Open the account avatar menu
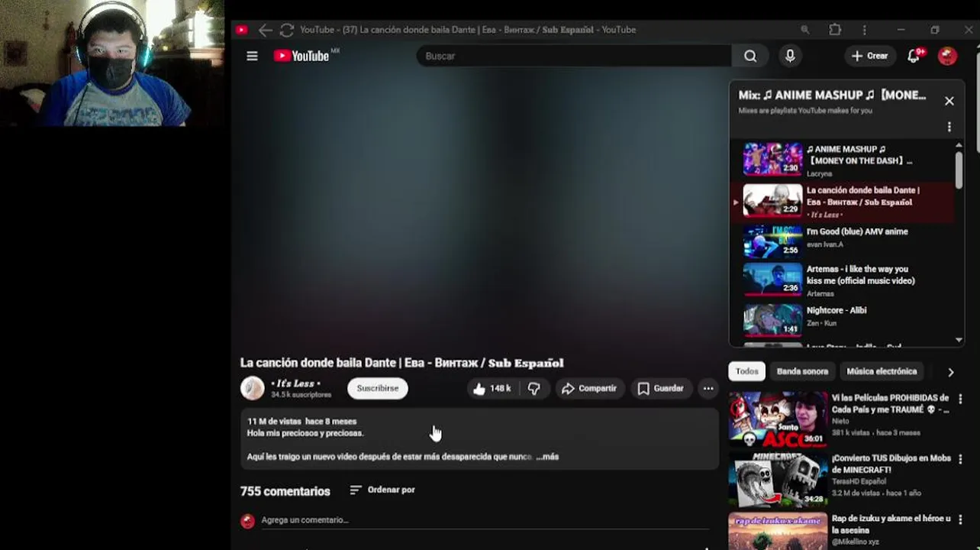This screenshot has width=980, height=550. [947, 56]
